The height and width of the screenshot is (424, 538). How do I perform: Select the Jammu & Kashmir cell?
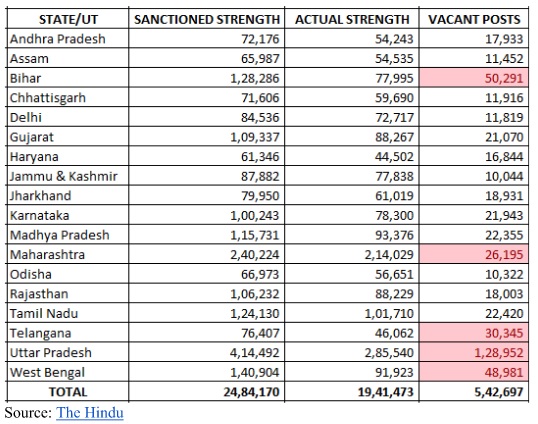[68, 176]
